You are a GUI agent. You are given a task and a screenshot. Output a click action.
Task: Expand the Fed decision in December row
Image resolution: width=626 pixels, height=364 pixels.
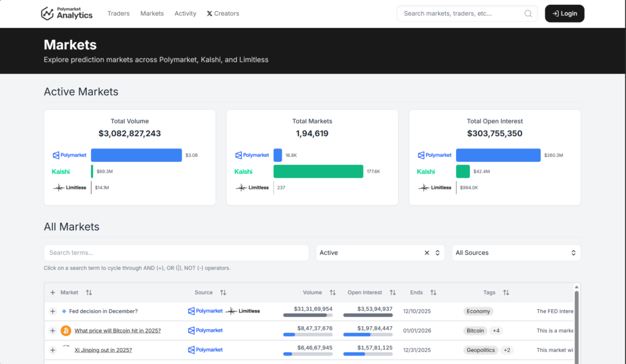pos(53,311)
